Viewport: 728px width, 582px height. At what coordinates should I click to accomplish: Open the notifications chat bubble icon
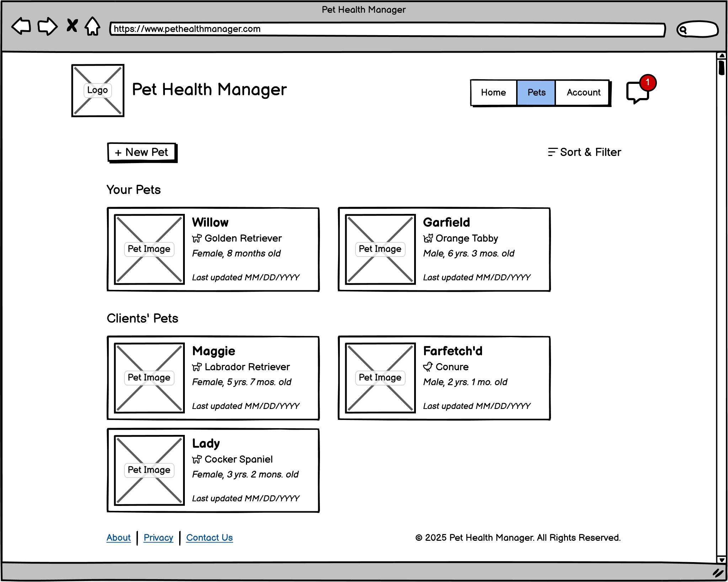point(638,92)
